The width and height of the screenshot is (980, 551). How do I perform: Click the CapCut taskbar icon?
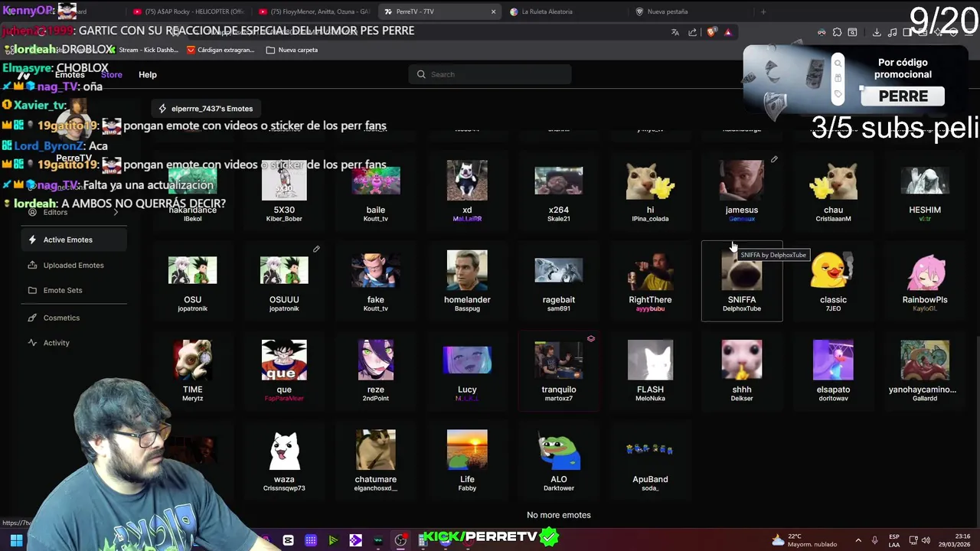[288, 540]
